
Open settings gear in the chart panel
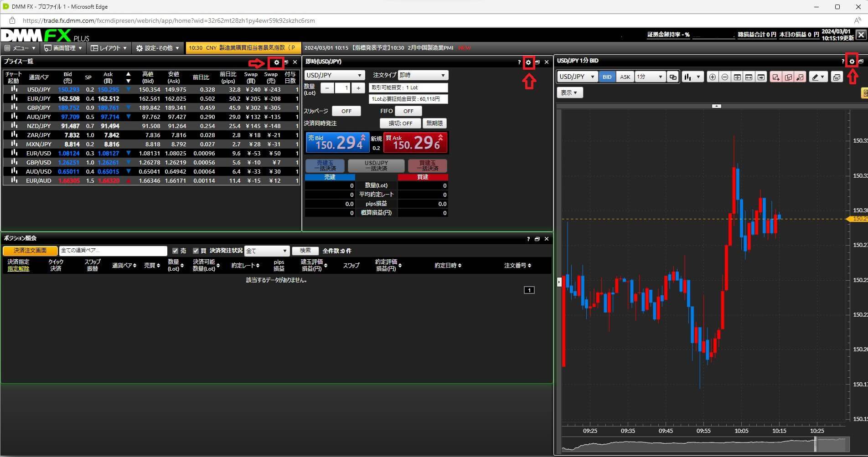[x=852, y=62]
